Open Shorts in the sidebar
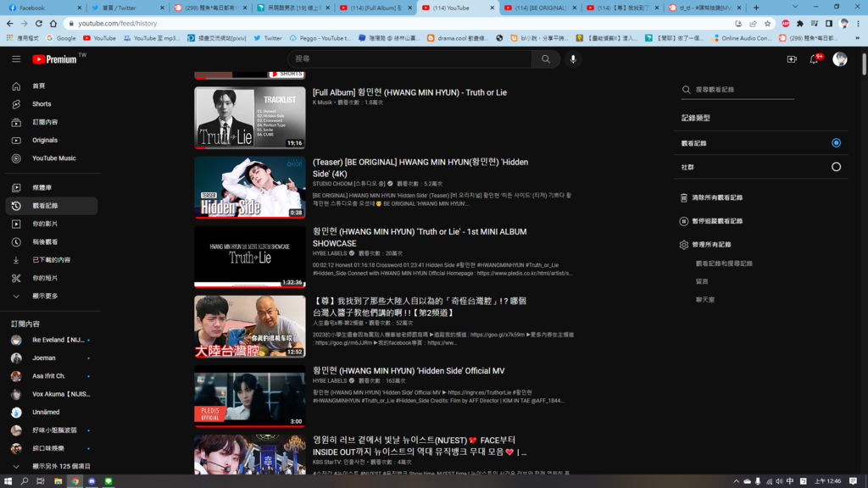The width and height of the screenshot is (868, 488). 52,104
